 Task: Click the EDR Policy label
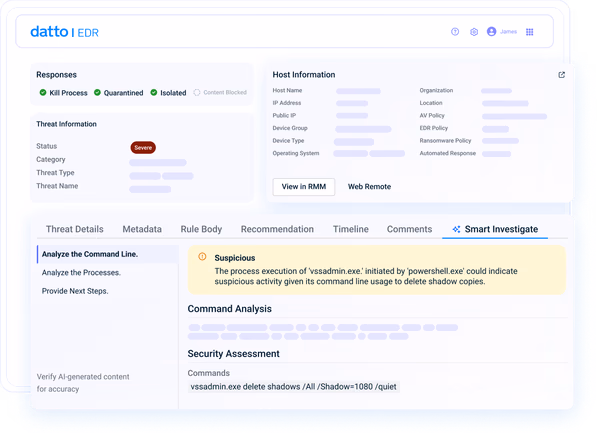pos(434,128)
